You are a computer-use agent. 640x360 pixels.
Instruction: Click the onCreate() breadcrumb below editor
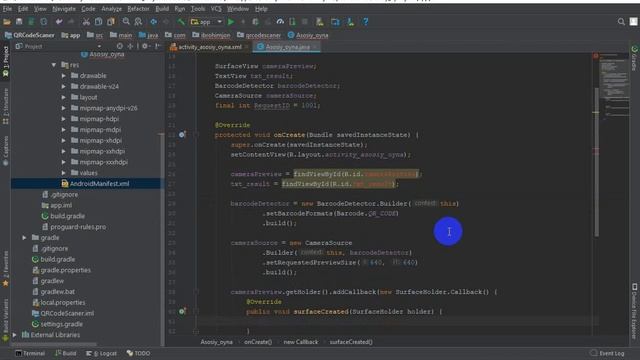pos(258,342)
